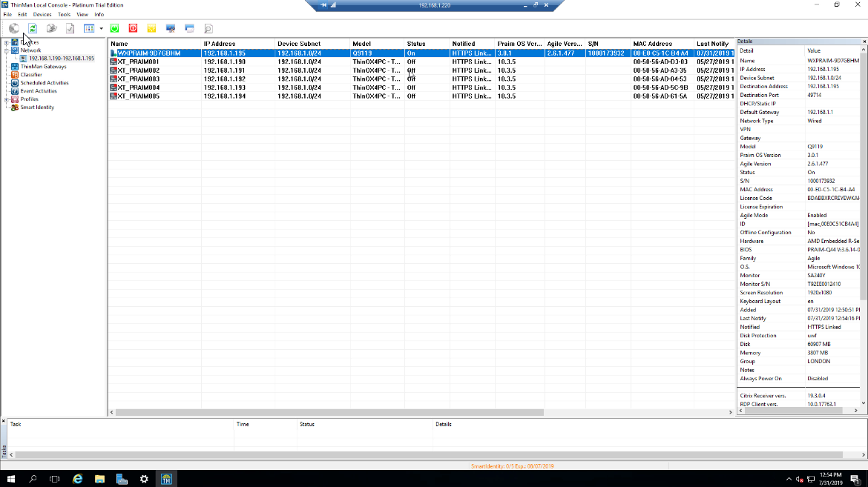The width and height of the screenshot is (868, 487).
Task: Open the File menu
Action: [7, 14]
